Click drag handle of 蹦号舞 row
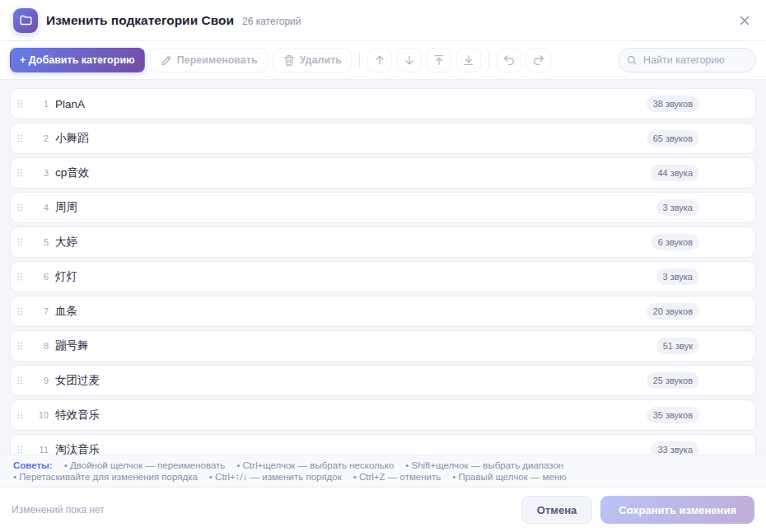The image size is (766, 532). click(x=20, y=346)
